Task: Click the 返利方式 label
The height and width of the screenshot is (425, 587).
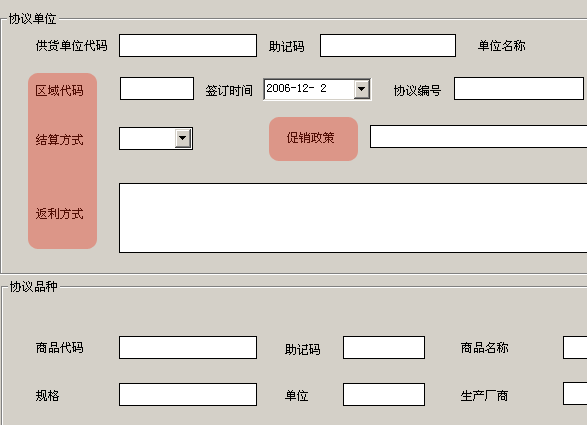Action: point(59,214)
